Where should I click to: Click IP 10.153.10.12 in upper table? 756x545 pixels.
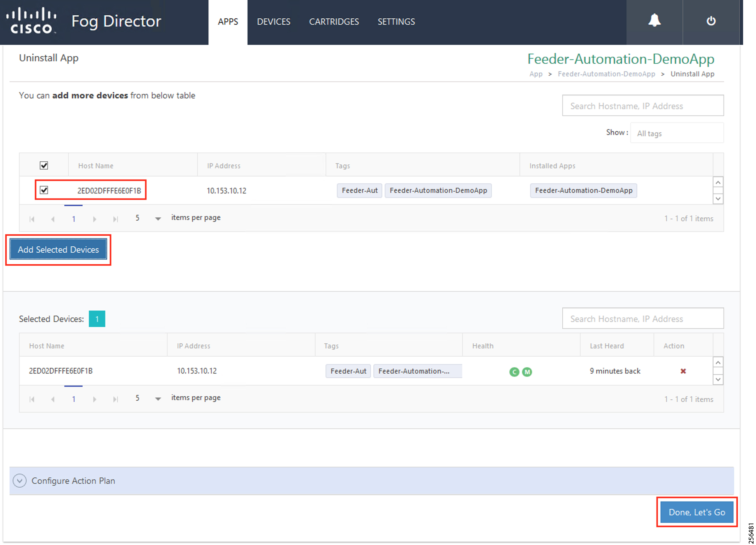coord(226,191)
